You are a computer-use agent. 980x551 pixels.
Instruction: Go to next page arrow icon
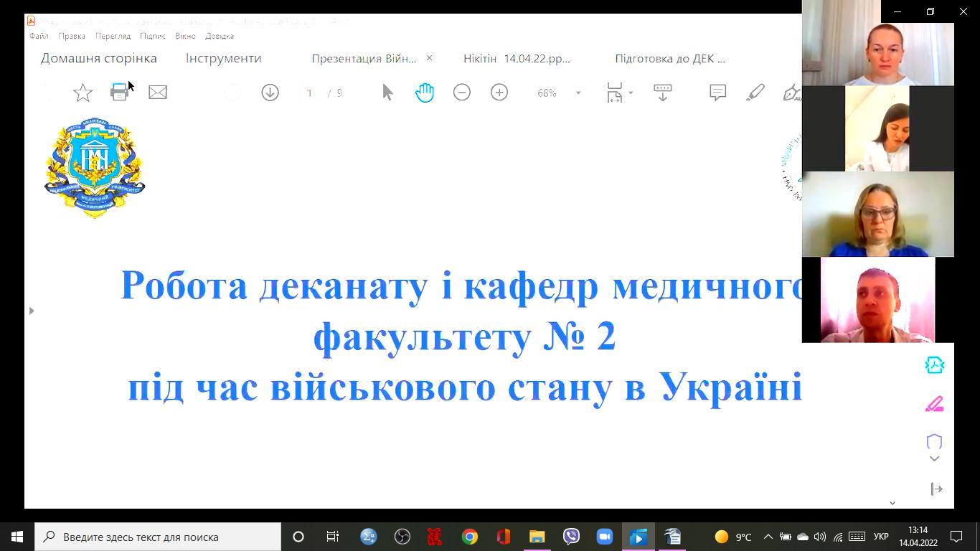tap(270, 93)
